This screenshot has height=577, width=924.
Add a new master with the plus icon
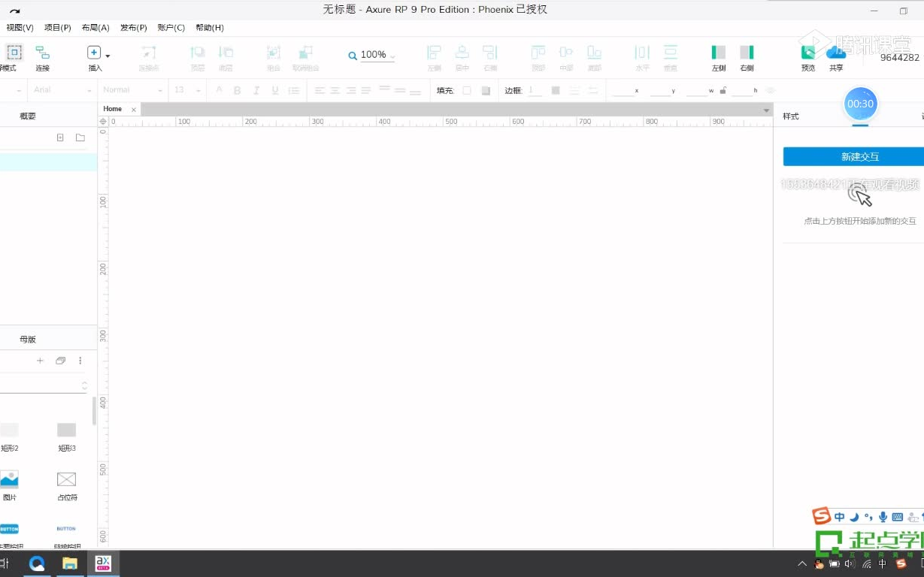tap(40, 361)
